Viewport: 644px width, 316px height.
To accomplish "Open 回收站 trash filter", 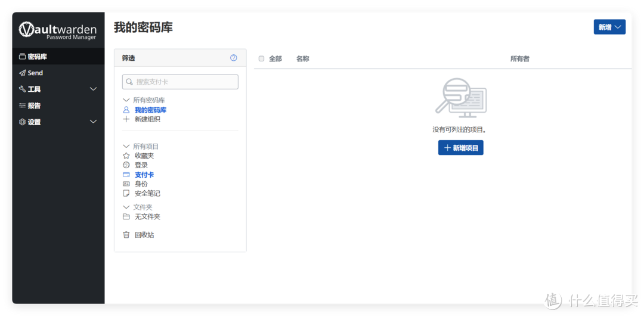I will tap(144, 235).
